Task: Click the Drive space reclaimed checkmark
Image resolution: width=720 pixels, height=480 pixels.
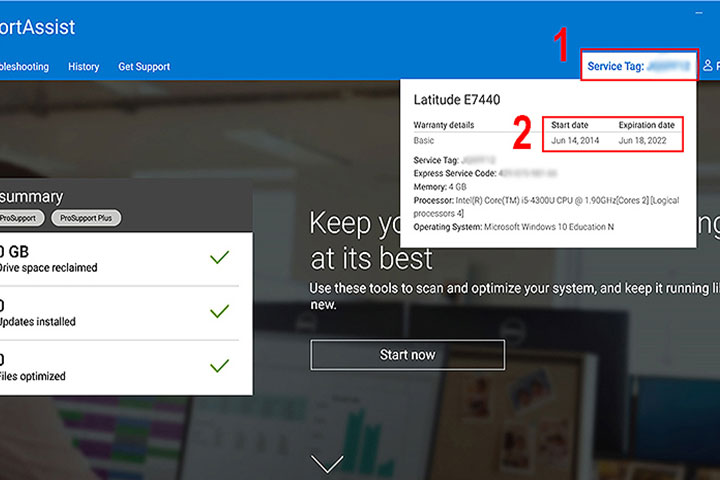Action: pyautogui.click(x=219, y=257)
